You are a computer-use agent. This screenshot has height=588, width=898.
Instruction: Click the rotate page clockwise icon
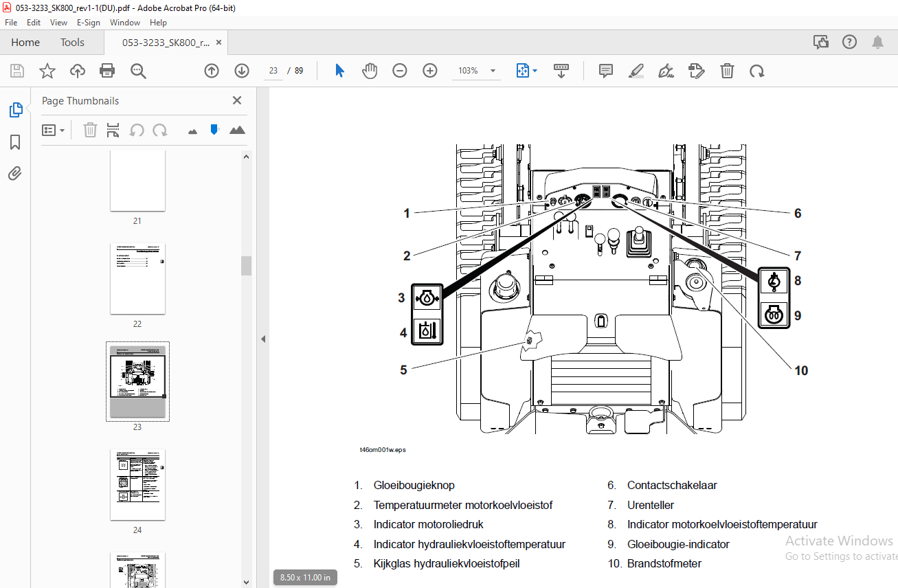pyautogui.click(x=160, y=130)
